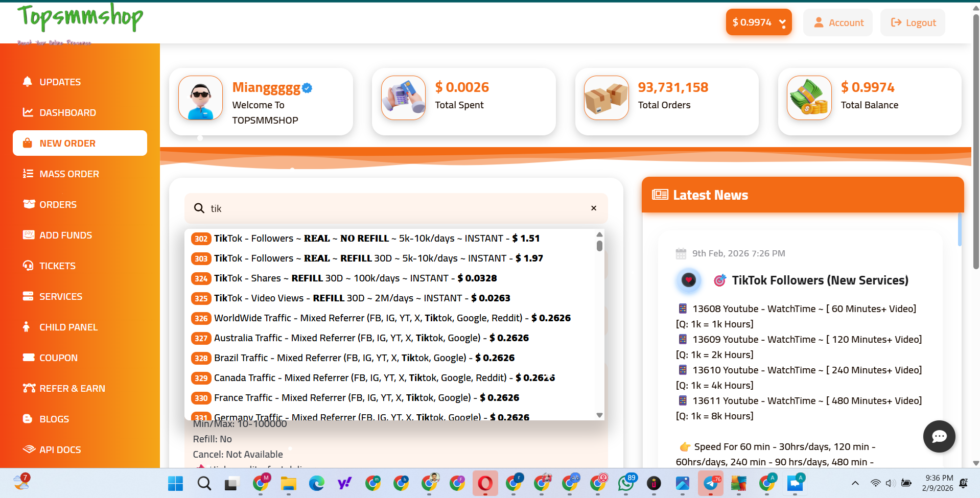
Task: Go to the Child Panel page
Action: click(x=68, y=327)
